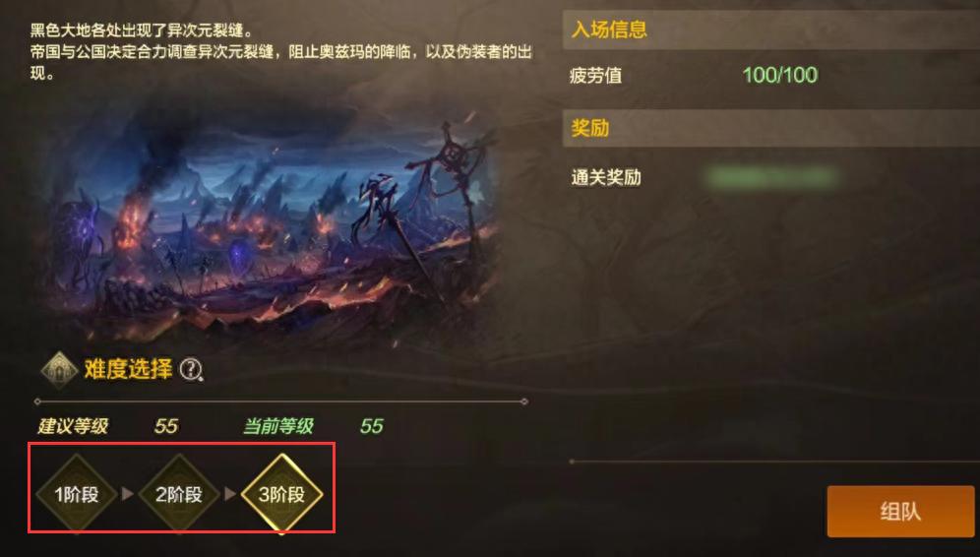The width and height of the screenshot is (980, 557).
Task: Click the 通关奖励 label
Action: (606, 177)
